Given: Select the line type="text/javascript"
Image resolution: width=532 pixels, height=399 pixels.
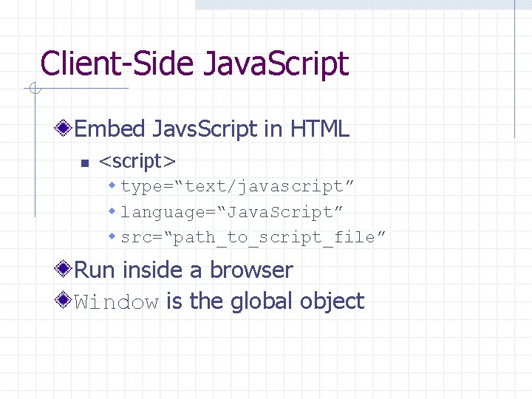Looking at the screenshot, I should click(x=237, y=187).
